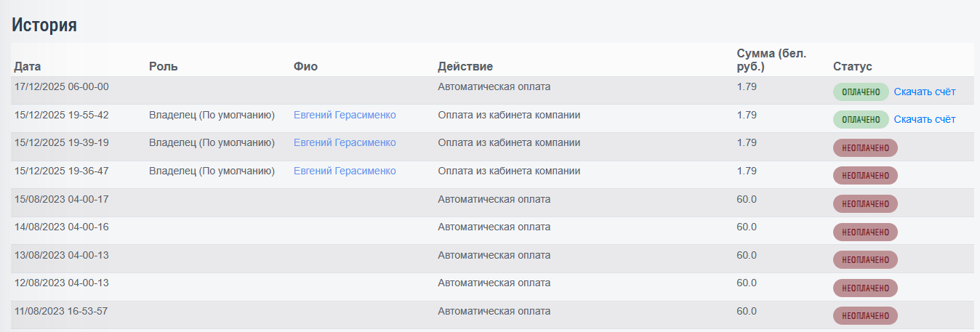Screen dimensions: 980x332
Task: Download invoice for 17/12/2025 automatic payment
Action: tap(924, 92)
